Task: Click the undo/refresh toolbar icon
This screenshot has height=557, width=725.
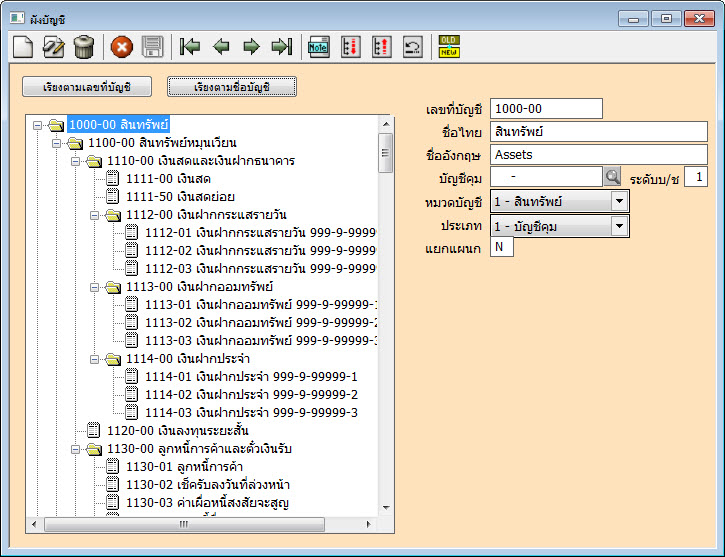Action: (x=412, y=47)
